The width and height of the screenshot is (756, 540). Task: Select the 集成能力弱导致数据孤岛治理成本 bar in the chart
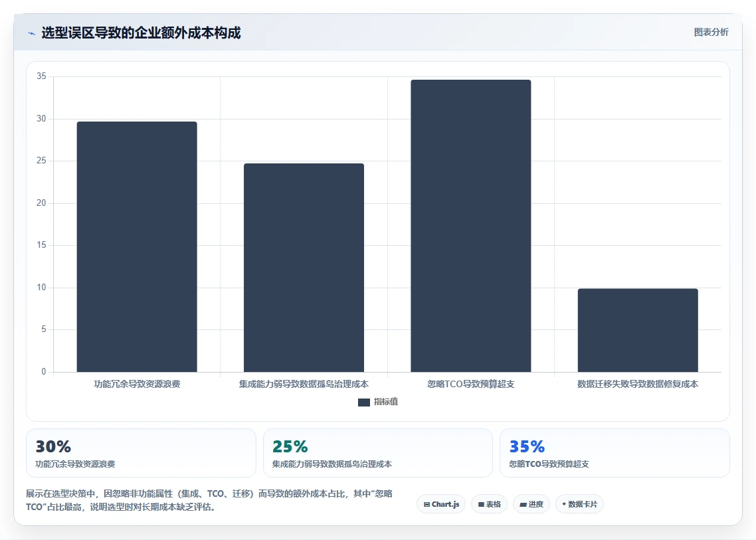click(304, 268)
